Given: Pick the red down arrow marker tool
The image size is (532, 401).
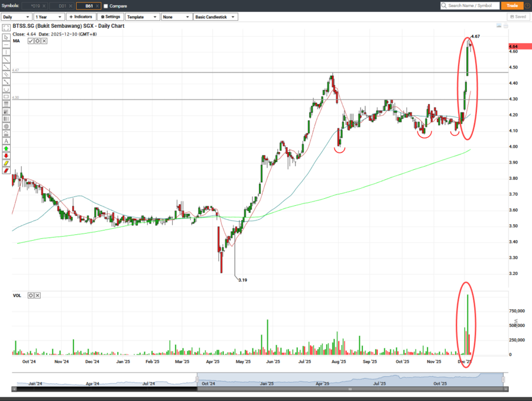Looking at the screenshot, I should [x=6, y=156].
